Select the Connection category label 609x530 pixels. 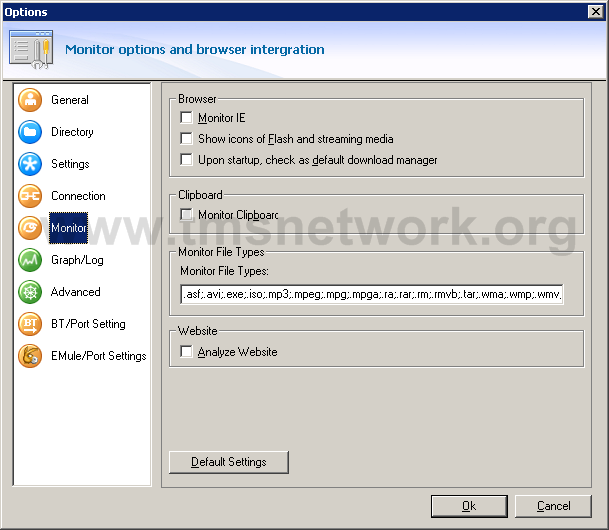pyautogui.click(x=78, y=196)
